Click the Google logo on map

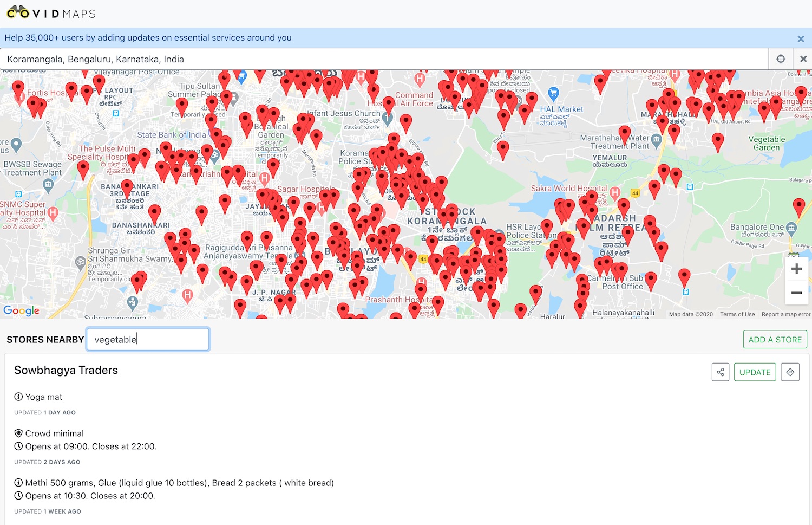22,310
